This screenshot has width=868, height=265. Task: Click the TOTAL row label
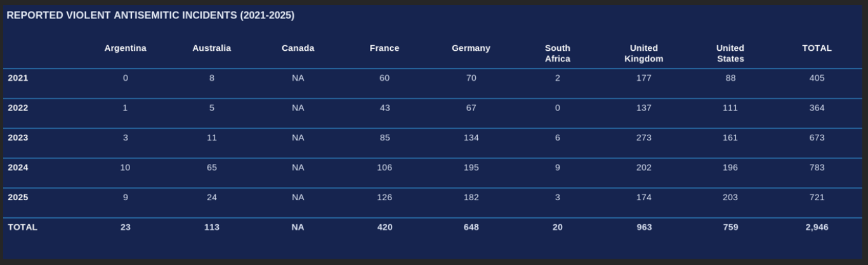point(22,228)
